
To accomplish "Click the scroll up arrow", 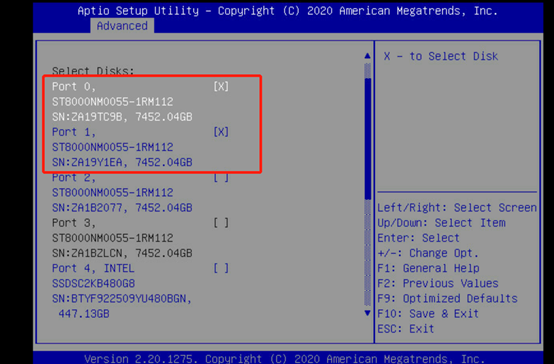I will click(x=367, y=55).
